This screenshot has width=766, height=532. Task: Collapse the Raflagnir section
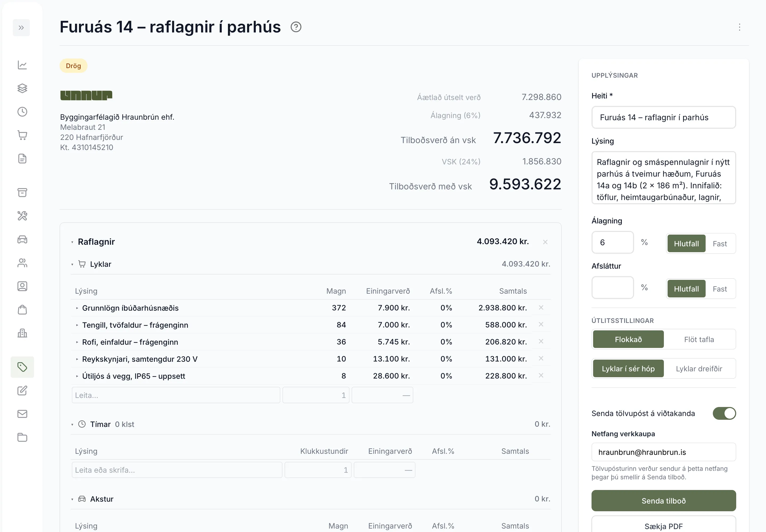tap(72, 242)
